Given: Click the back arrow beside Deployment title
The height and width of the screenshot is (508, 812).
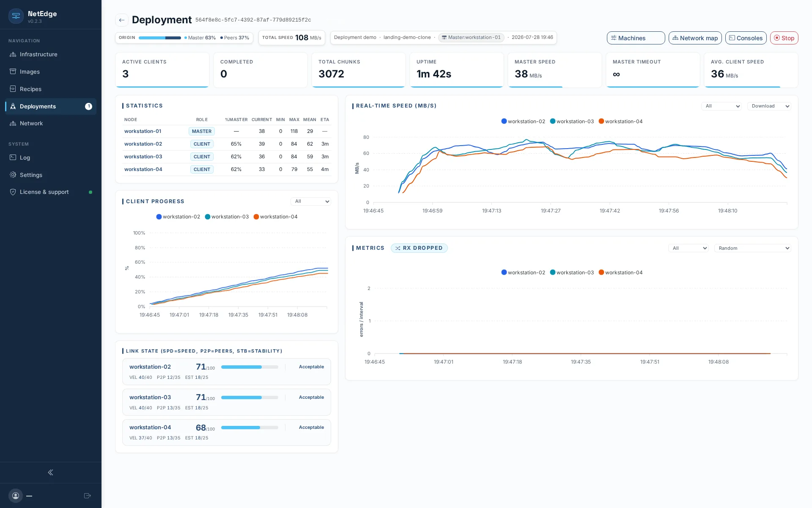Looking at the screenshot, I should (x=122, y=20).
